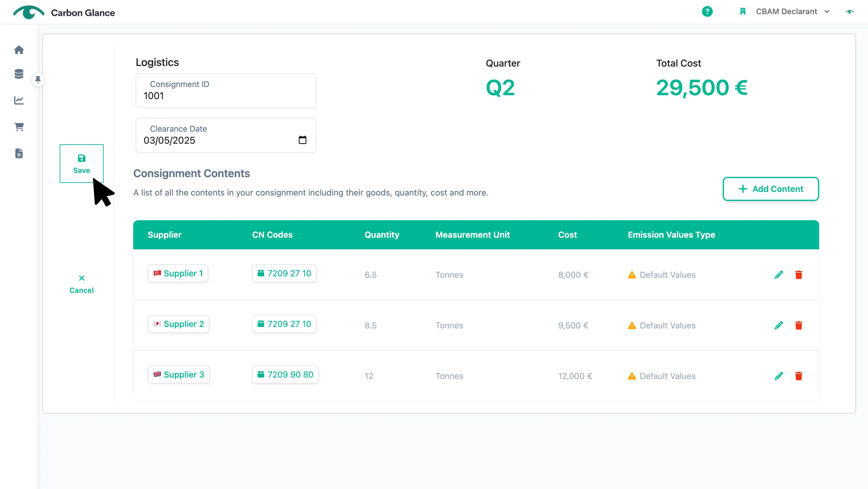Viewport: 868px width, 489px height.
Task: Edit the Supplier 3 row with pencil icon
Action: [778, 376]
